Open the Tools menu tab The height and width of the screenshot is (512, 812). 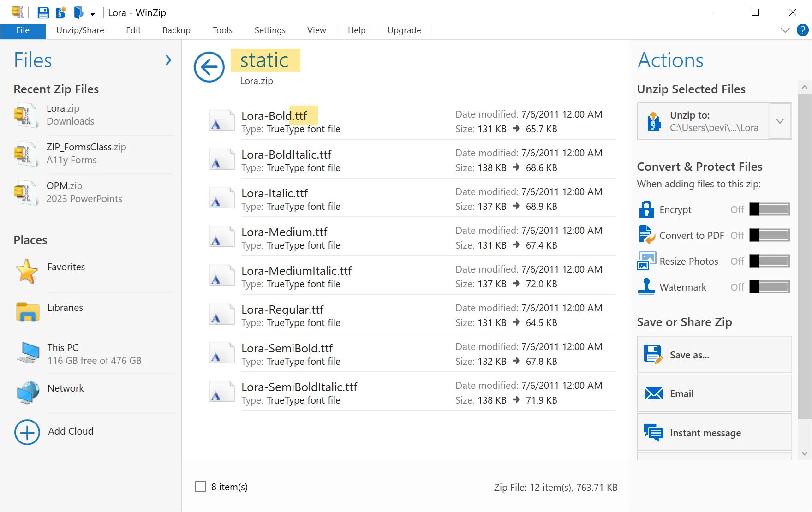[x=222, y=30]
